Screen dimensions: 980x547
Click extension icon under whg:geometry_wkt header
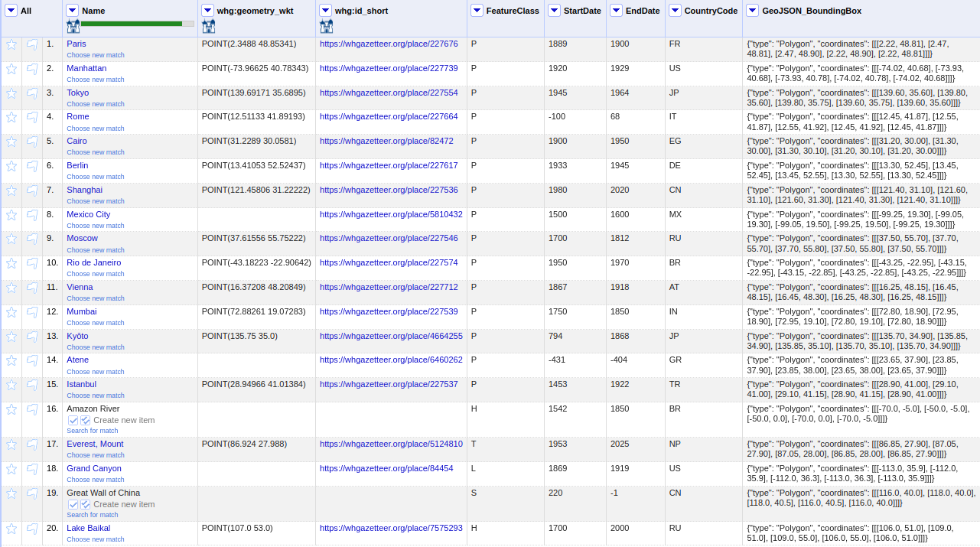pyautogui.click(x=208, y=27)
